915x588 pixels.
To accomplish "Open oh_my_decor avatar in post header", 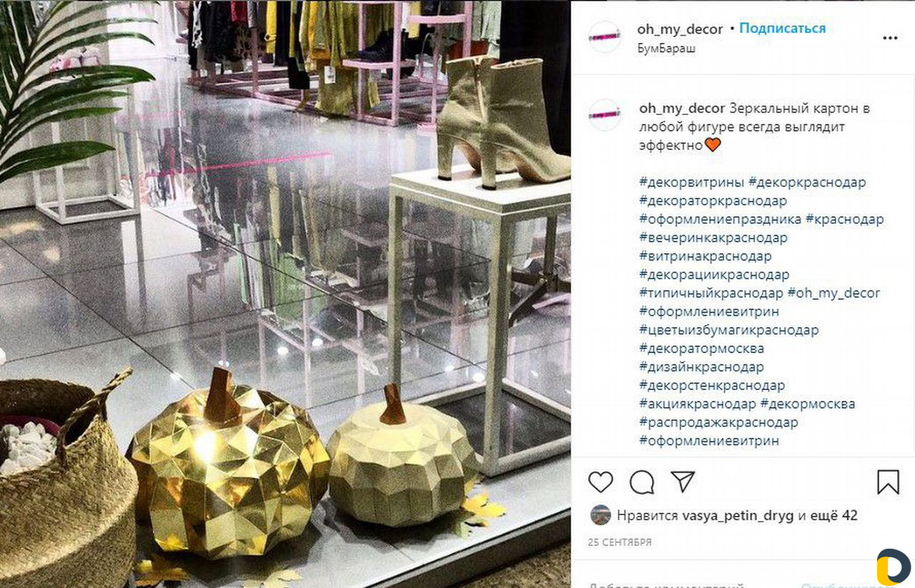I will 605,37.
